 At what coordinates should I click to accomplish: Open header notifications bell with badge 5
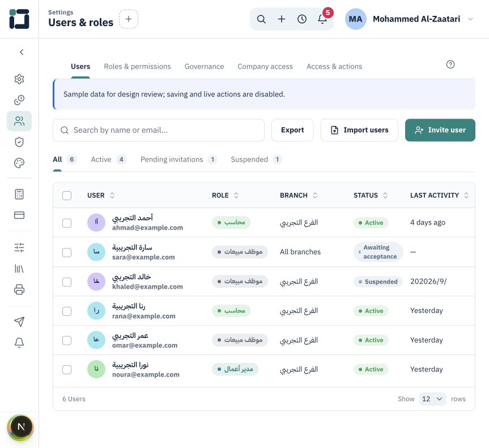pos(322,19)
